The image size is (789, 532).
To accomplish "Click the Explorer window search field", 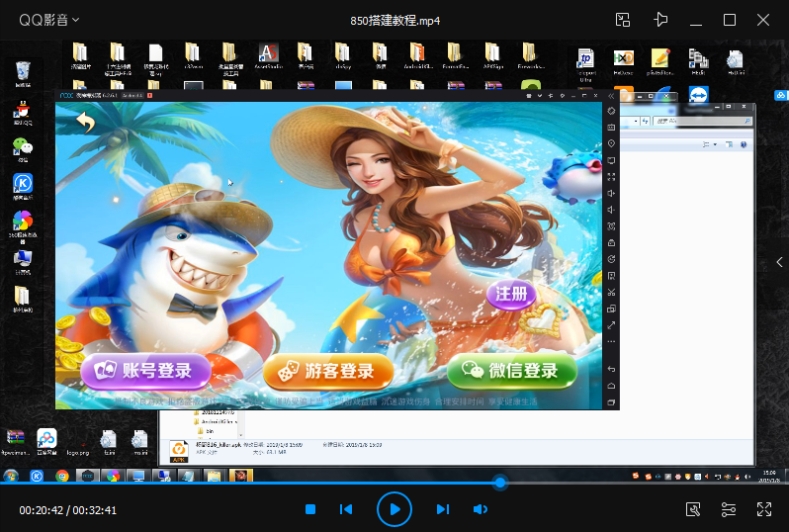I will pos(703,122).
